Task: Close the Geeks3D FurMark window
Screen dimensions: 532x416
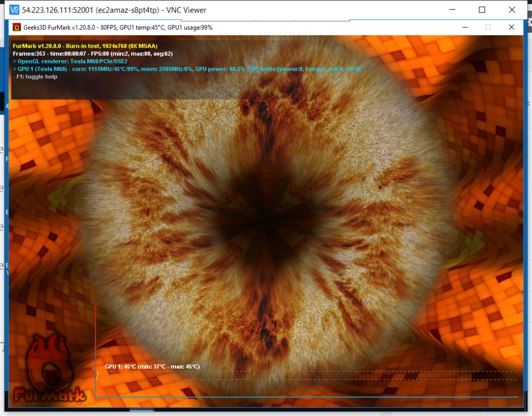Action: point(511,27)
